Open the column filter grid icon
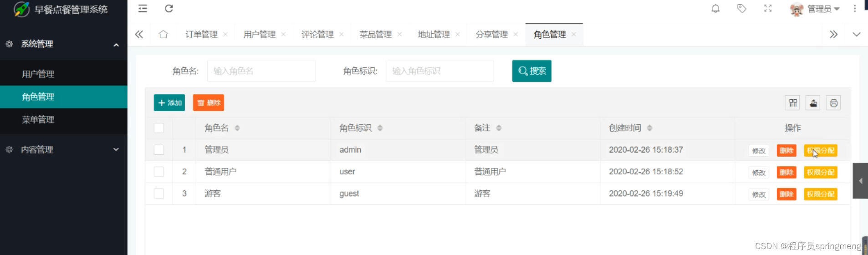 (793, 103)
